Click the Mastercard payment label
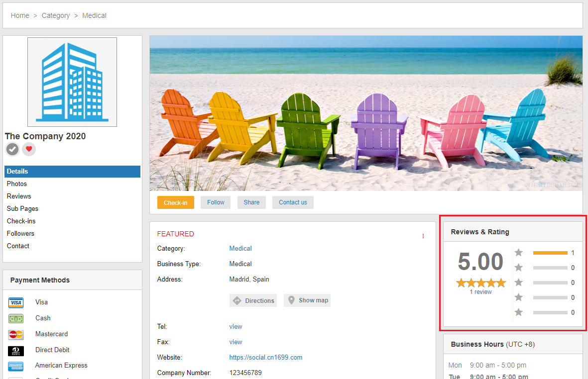The height and width of the screenshot is (379, 588). [51, 334]
